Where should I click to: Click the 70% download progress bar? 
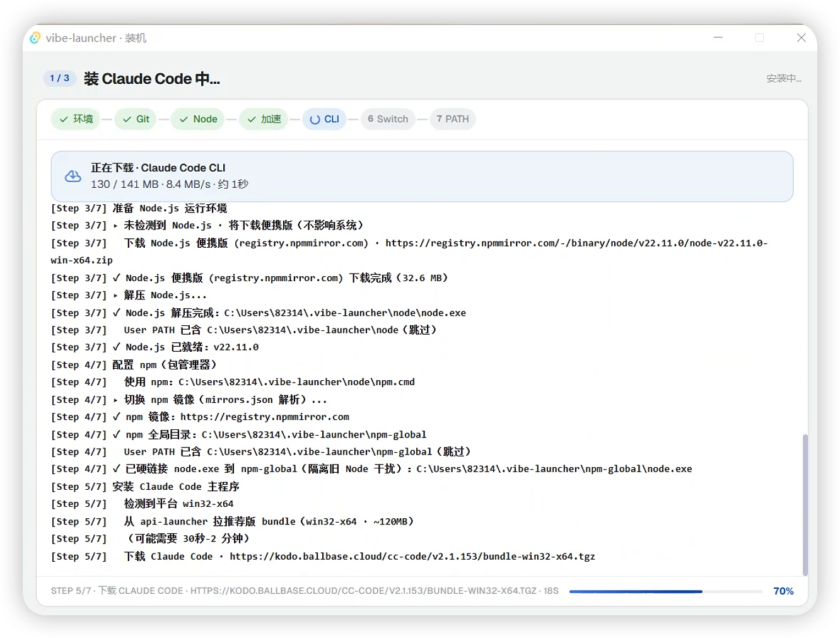coord(665,591)
